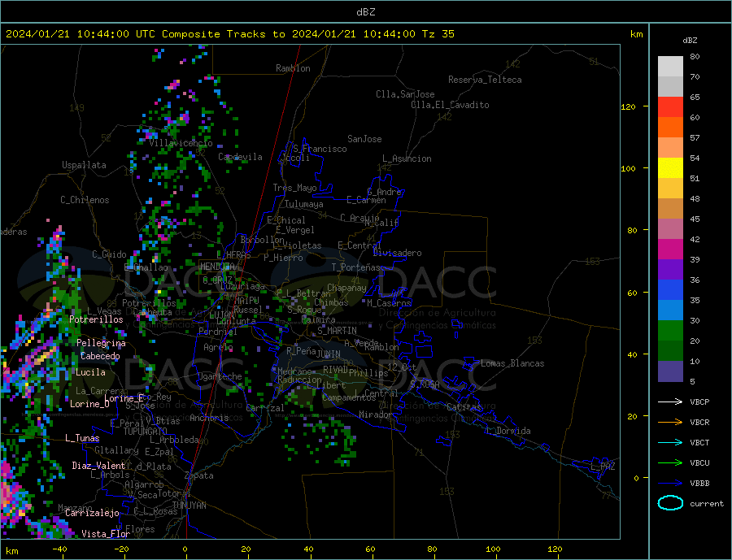Pick the light gray 80–70 dBZ legend color
732x560 pixels.
point(670,67)
